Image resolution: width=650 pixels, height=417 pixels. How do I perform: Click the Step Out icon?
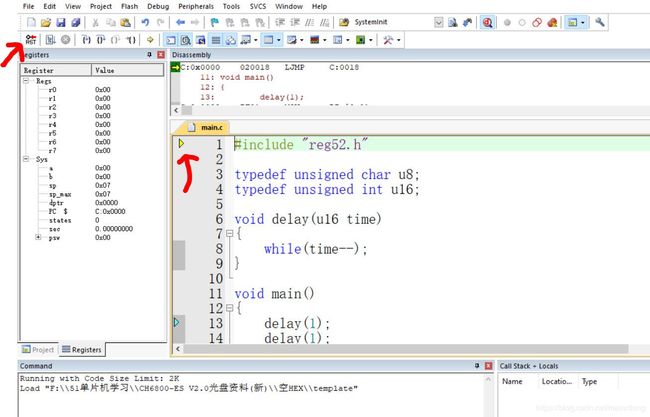pyautogui.click(x=116, y=40)
